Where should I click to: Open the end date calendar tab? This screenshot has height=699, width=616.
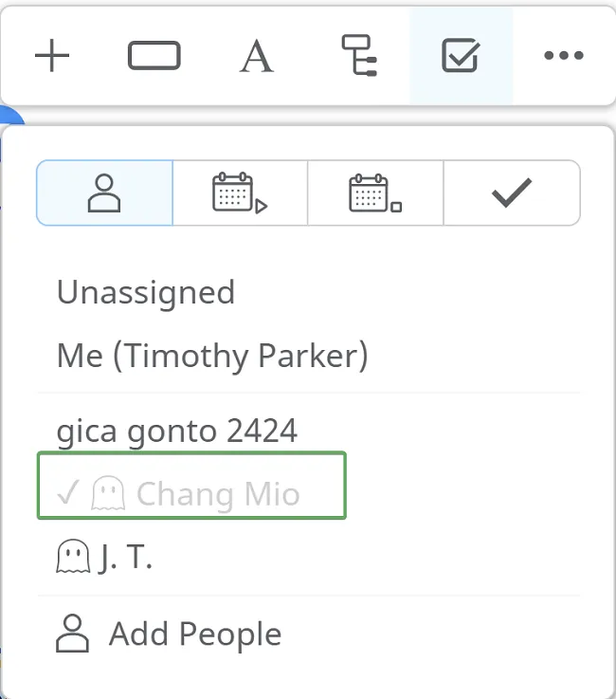coord(375,193)
